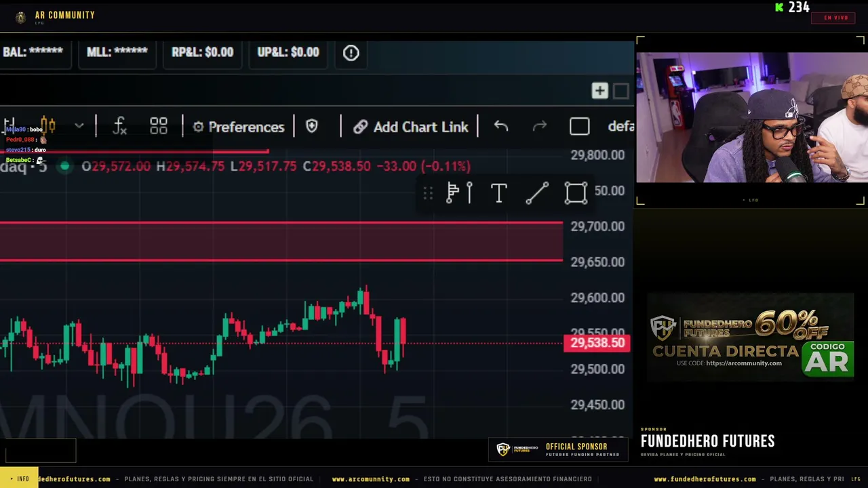The width and height of the screenshot is (868, 488).
Task: Click the Close value C29,538.50
Action: coord(336,166)
